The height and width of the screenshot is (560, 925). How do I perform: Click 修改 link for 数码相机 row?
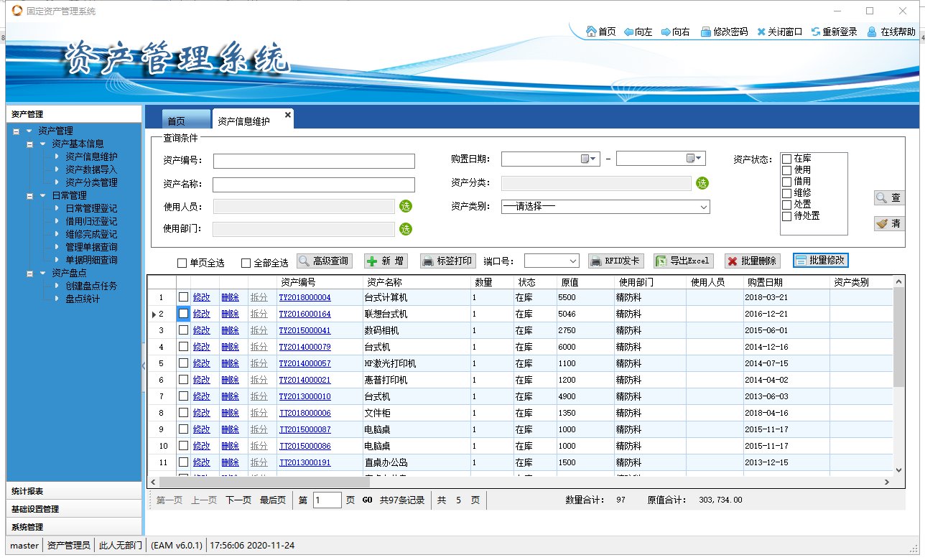(201, 330)
